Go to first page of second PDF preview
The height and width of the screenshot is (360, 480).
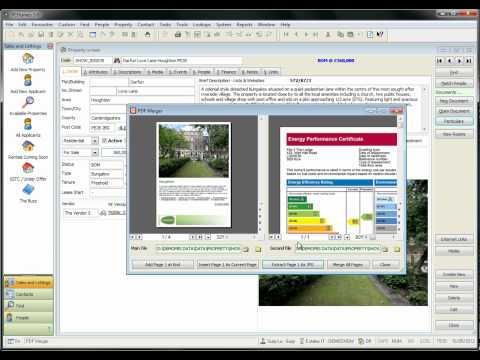point(272,237)
